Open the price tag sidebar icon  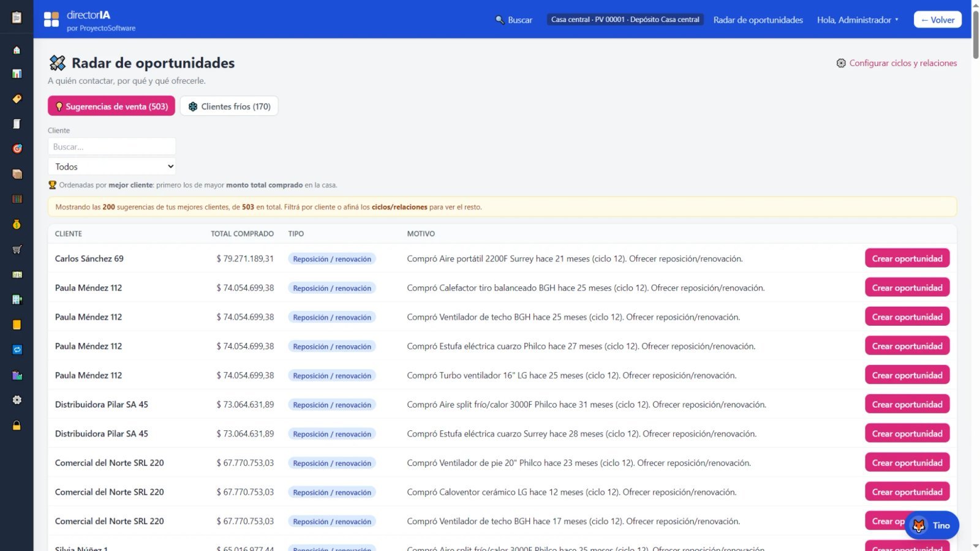pyautogui.click(x=17, y=99)
